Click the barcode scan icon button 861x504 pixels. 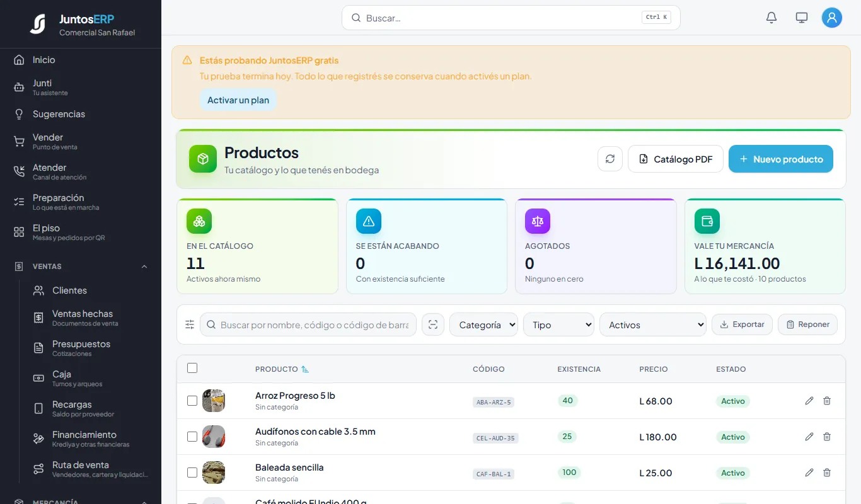coord(433,324)
